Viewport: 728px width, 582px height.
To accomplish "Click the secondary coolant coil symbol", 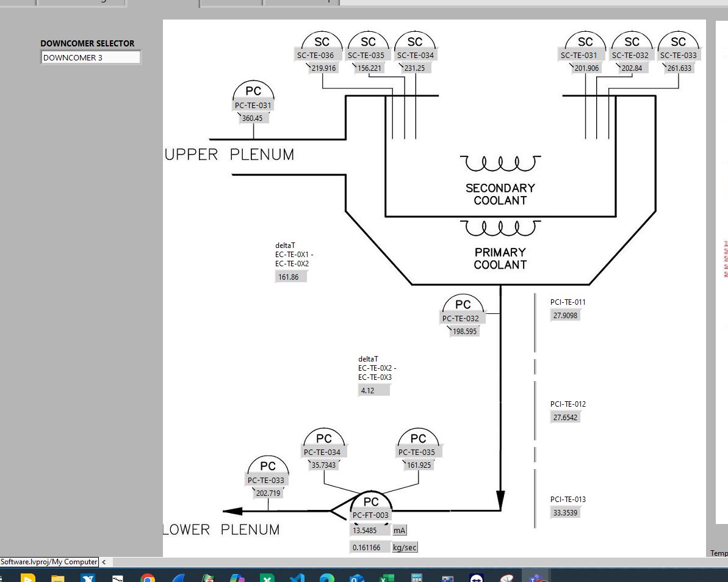I will [x=500, y=164].
